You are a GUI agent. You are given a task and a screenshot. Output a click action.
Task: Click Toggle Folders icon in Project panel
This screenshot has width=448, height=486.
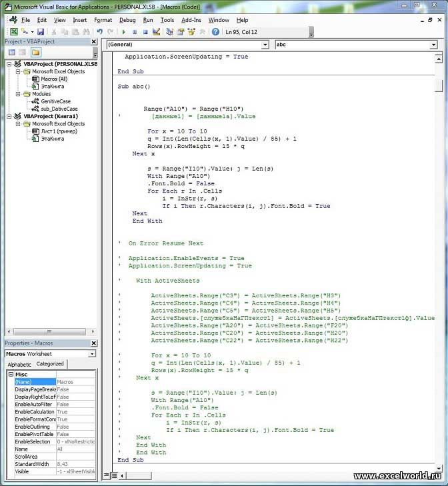[x=35, y=52]
